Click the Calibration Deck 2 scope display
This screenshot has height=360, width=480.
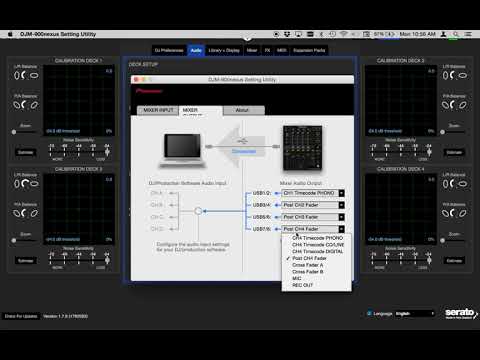401,100
